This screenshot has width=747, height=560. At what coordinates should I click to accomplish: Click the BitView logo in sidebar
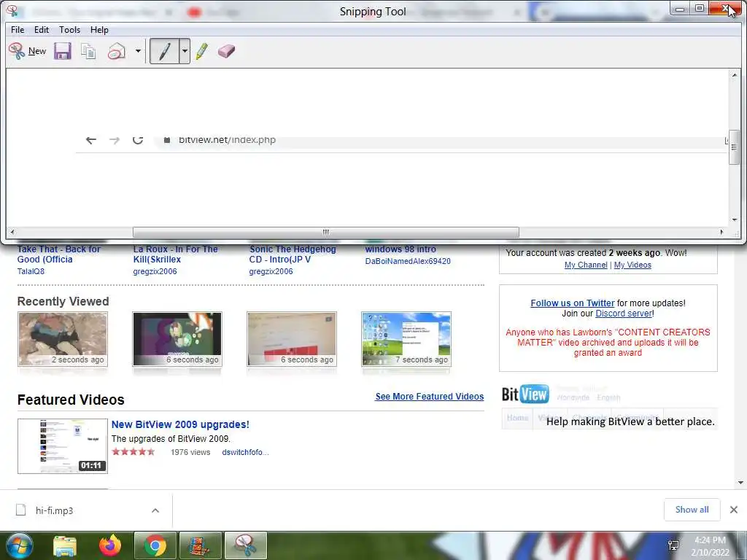tap(525, 394)
